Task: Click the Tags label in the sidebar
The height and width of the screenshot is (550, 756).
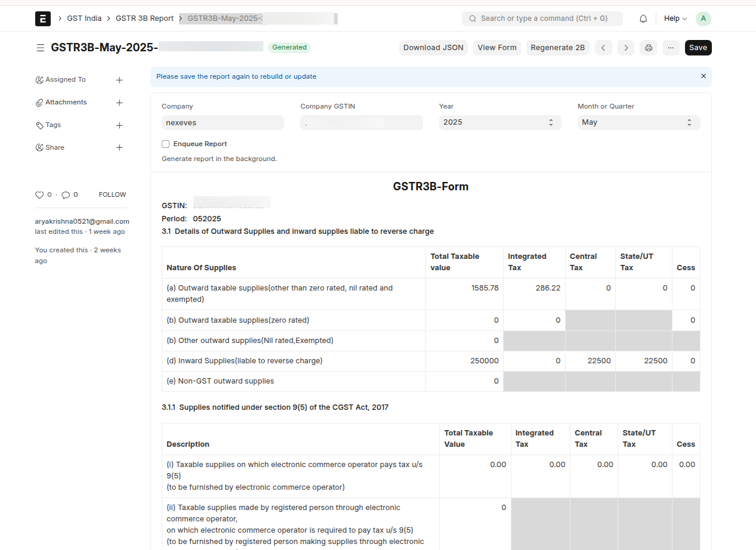Action: coord(53,125)
